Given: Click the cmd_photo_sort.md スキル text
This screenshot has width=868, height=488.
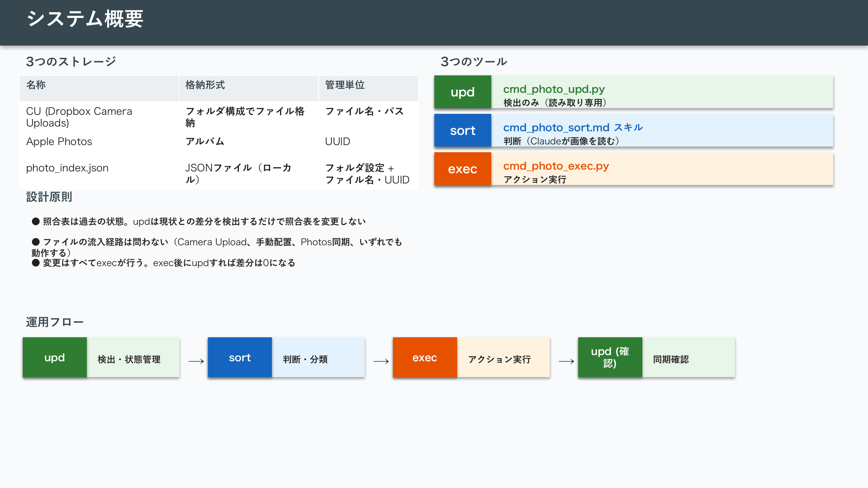Looking at the screenshot, I should point(573,128).
